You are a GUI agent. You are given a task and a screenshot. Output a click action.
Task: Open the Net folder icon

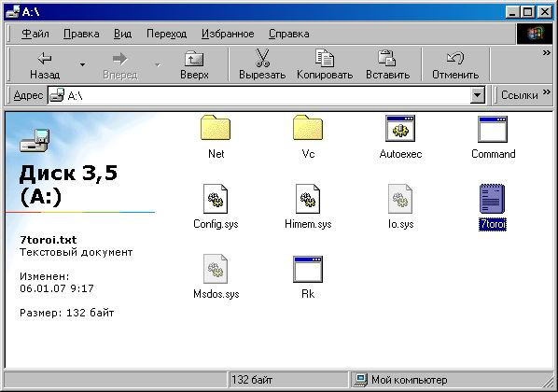click(x=216, y=128)
